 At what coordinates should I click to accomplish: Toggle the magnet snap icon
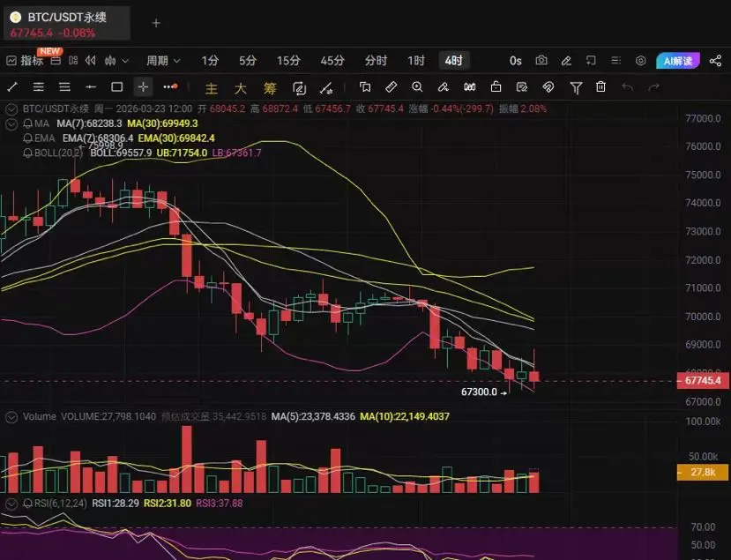(548, 87)
